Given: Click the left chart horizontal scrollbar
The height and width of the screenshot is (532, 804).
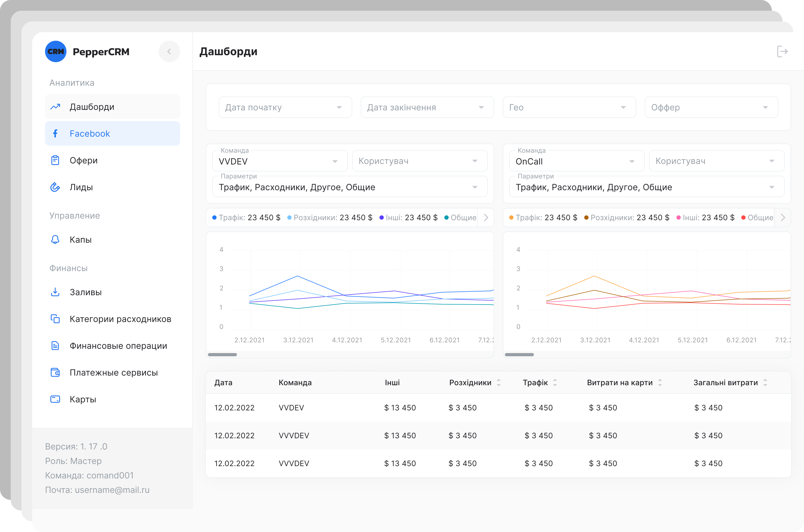Looking at the screenshot, I should click(222, 355).
